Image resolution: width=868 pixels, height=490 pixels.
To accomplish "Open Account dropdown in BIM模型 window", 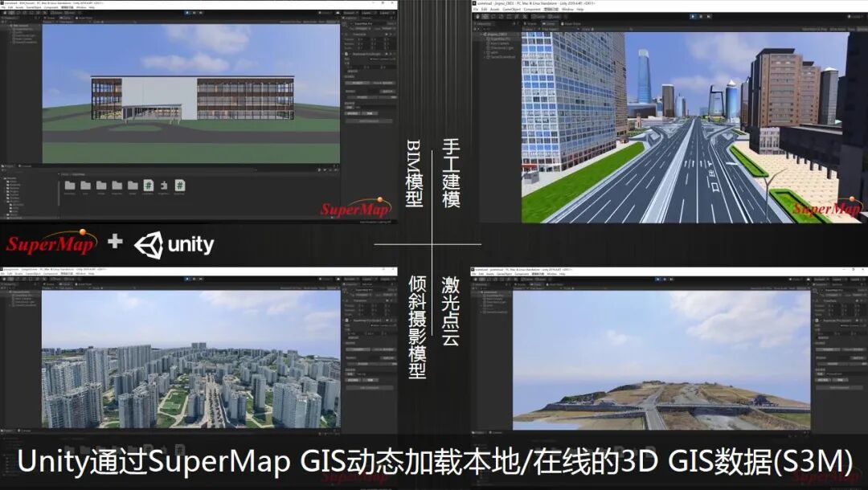I will pyautogui.click(x=351, y=13).
